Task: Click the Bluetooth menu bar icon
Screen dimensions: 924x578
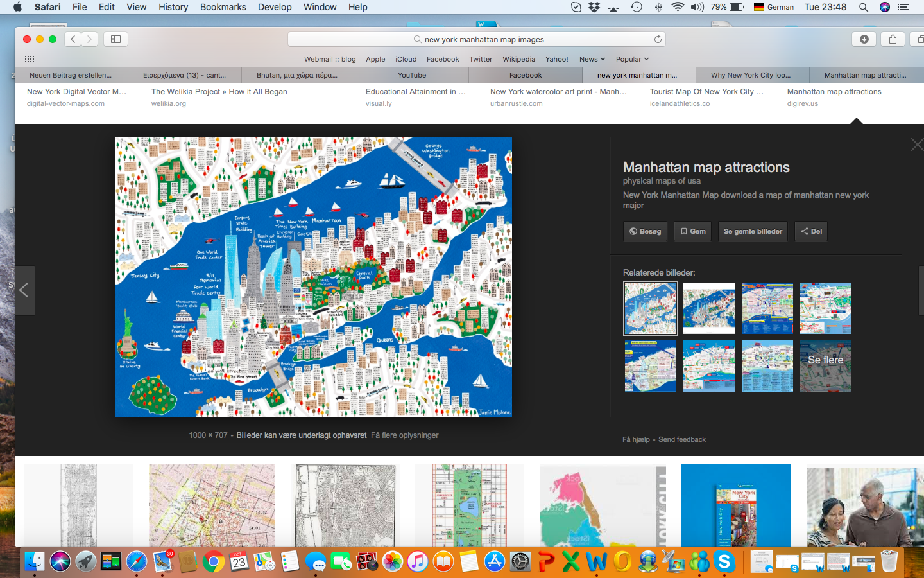Action: [658, 7]
